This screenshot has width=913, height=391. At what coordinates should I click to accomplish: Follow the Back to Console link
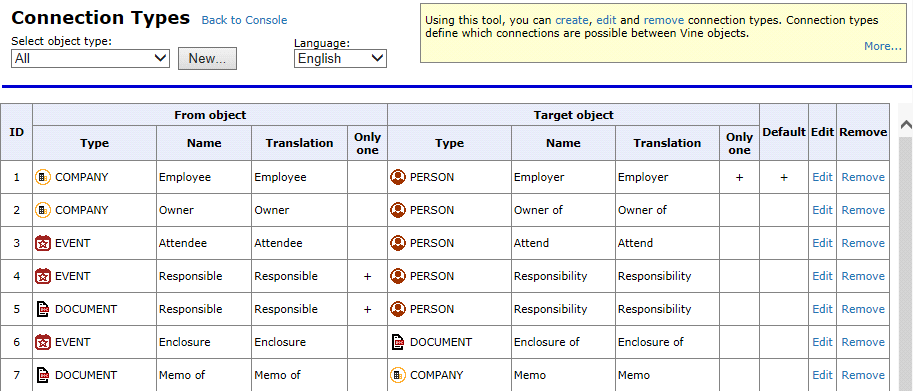244,20
